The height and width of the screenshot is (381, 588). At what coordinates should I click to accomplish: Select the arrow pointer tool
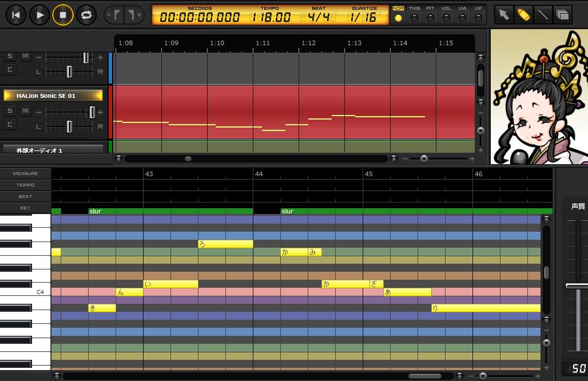coord(503,15)
